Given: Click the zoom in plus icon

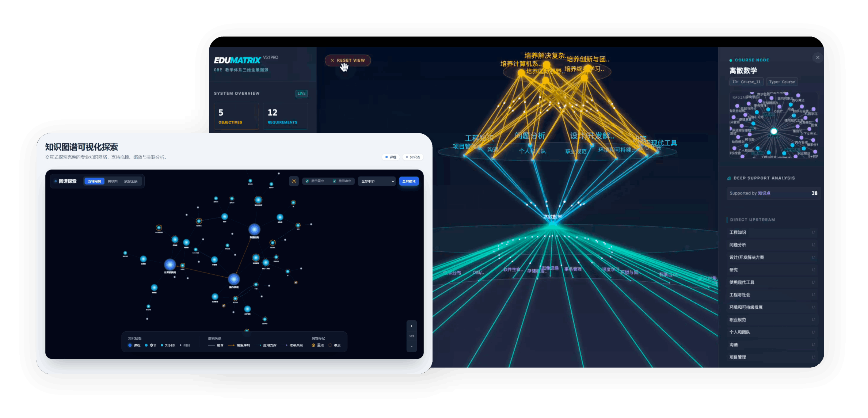Looking at the screenshot, I should pyautogui.click(x=411, y=326).
